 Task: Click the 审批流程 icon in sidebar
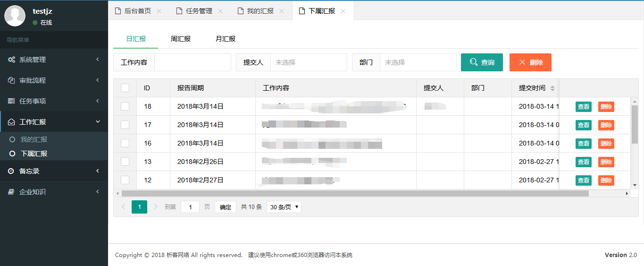click(11, 80)
